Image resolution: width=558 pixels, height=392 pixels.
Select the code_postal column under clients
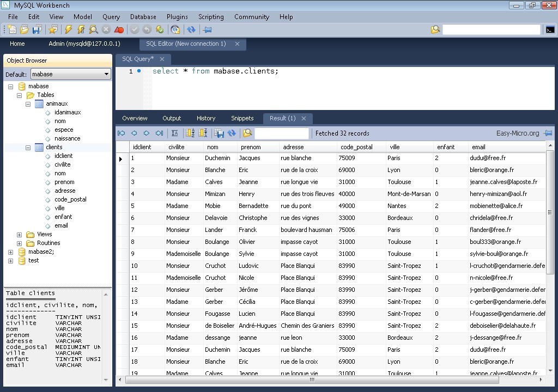(70, 200)
